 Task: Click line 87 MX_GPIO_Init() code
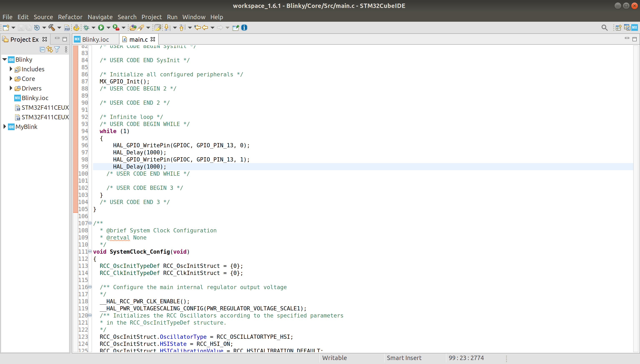point(125,82)
